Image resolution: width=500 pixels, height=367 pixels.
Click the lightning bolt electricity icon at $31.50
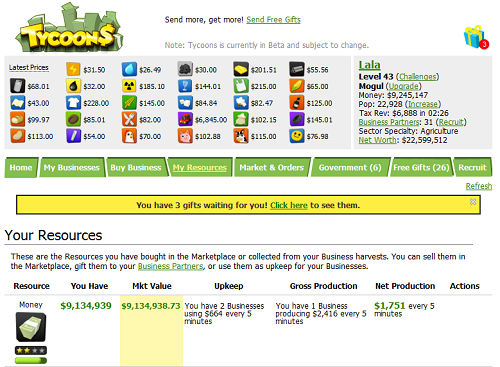click(73, 69)
